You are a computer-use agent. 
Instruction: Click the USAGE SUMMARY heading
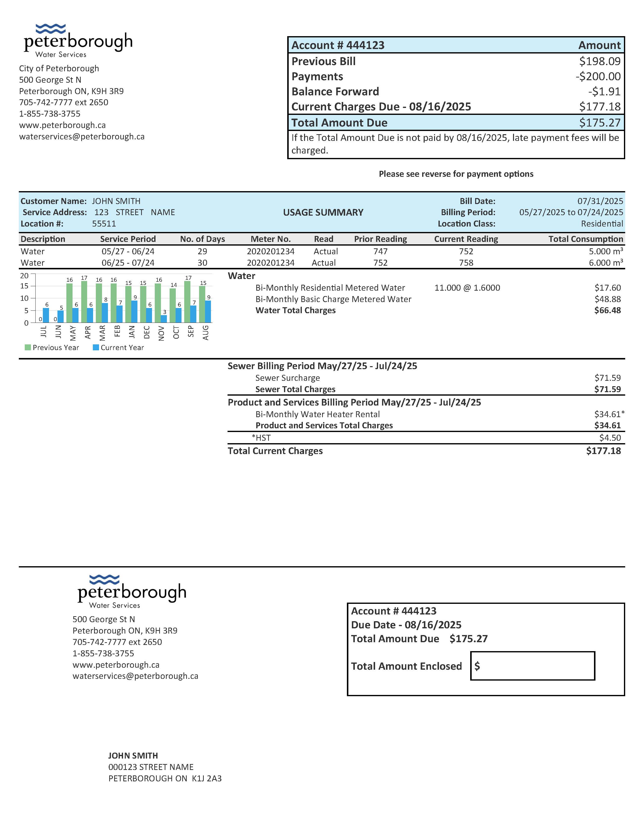click(x=323, y=212)
